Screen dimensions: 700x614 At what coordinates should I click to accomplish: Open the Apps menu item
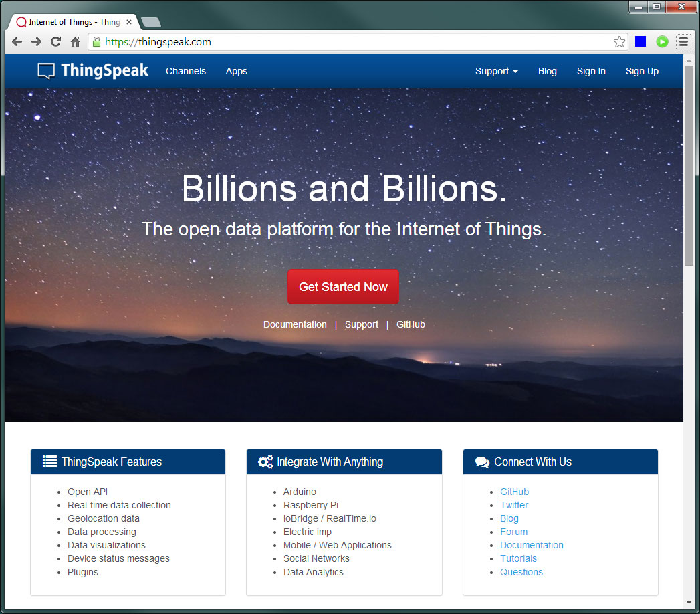pos(236,71)
